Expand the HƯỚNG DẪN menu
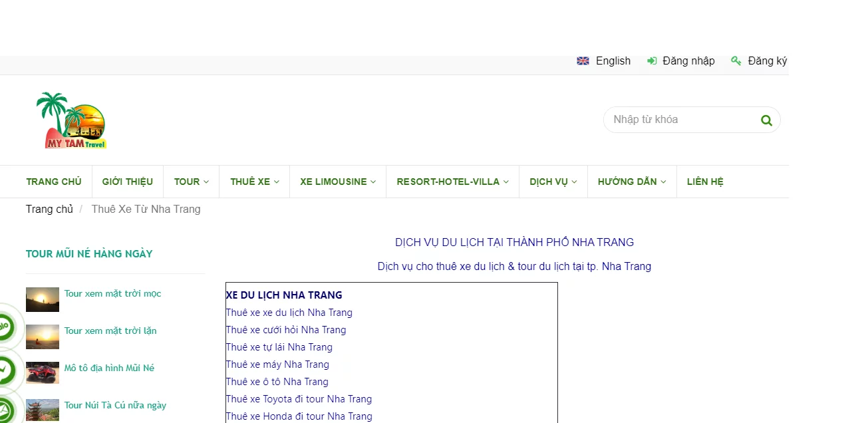This screenshot has height=423, width=868. [632, 182]
